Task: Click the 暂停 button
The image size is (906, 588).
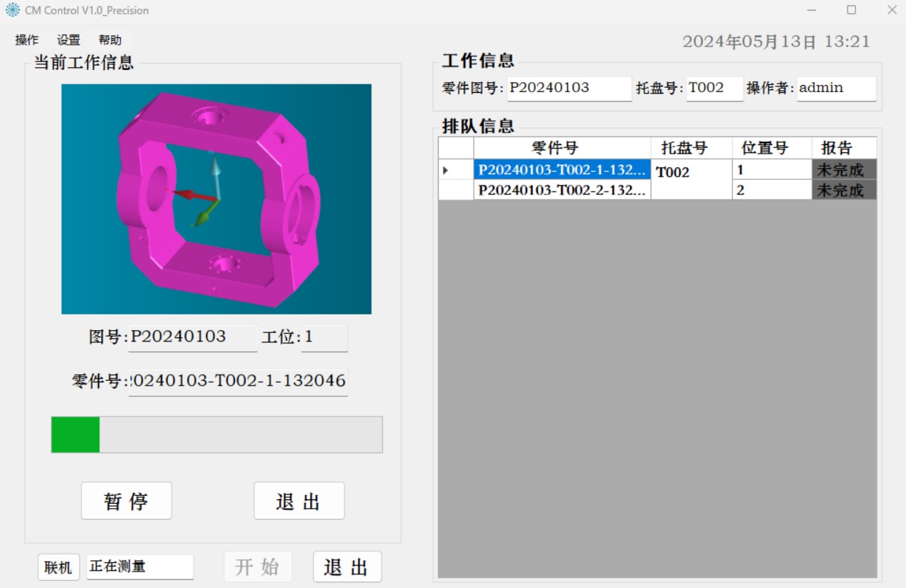Action: [126, 501]
